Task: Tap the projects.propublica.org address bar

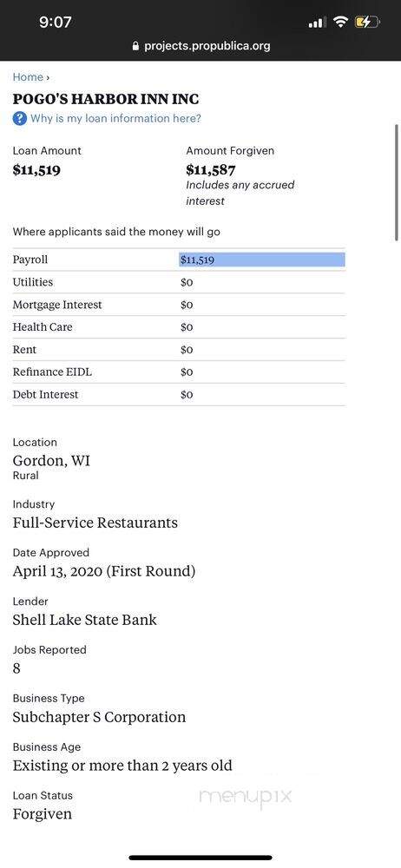Action: point(200,46)
